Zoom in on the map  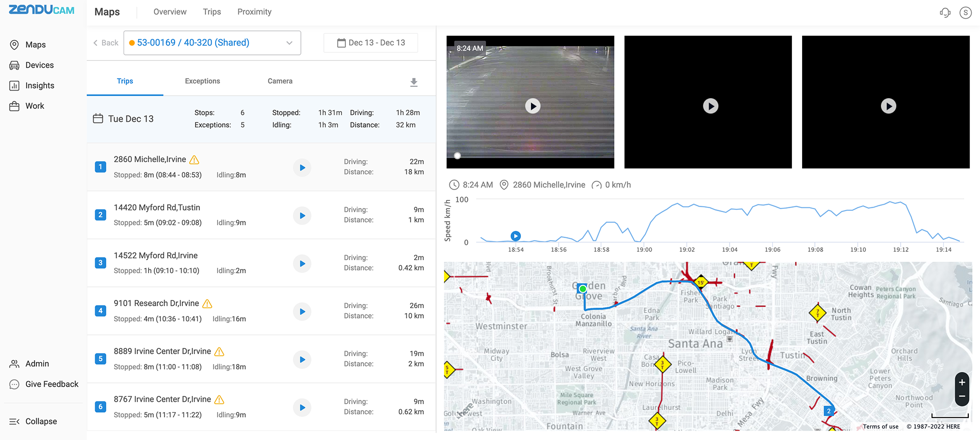coord(962,382)
